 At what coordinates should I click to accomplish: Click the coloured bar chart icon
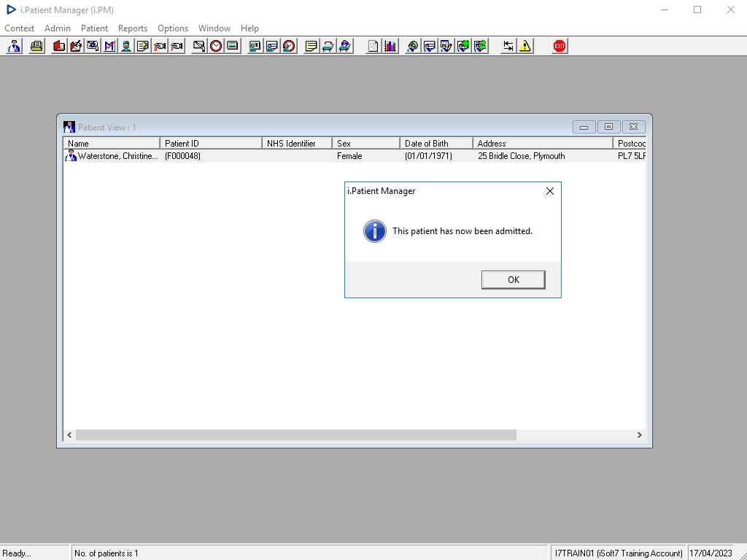[390, 46]
